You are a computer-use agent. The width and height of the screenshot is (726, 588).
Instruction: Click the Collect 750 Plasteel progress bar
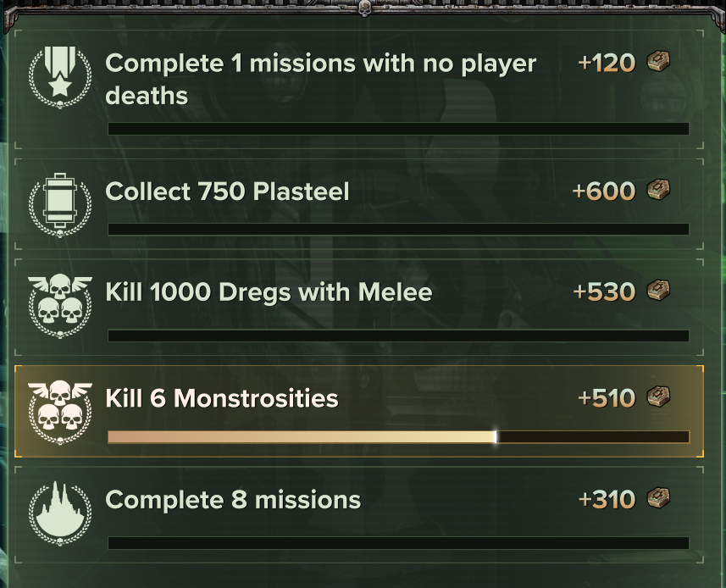398,230
